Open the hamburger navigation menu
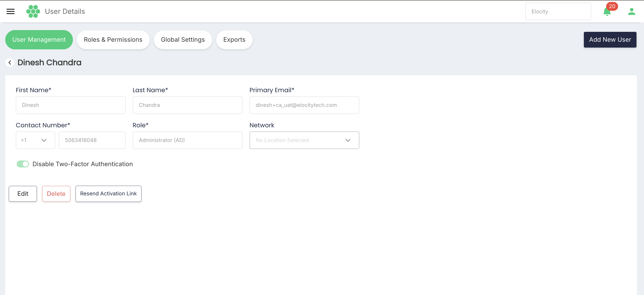Viewport: 644px width, 295px height. pyautogui.click(x=11, y=11)
